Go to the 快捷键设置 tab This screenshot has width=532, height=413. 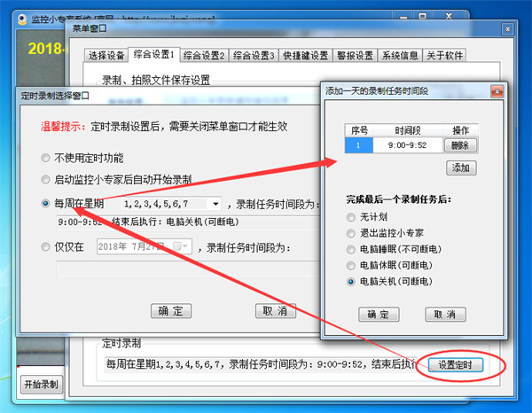(x=305, y=56)
